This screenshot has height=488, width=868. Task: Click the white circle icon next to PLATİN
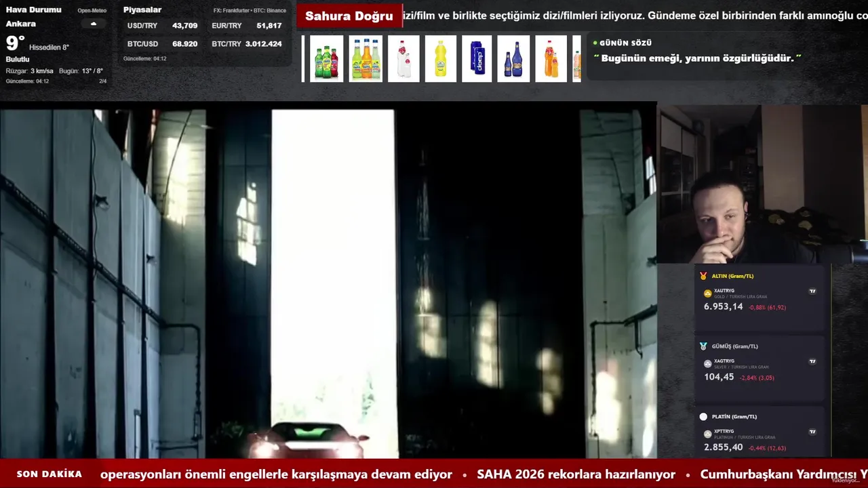(703, 417)
